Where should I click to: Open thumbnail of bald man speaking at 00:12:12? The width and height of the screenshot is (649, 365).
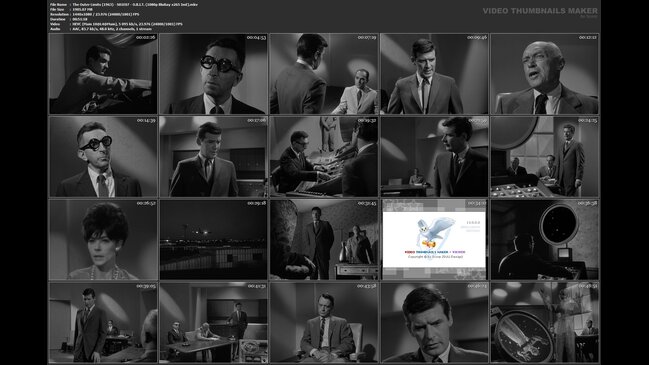point(545,74)
